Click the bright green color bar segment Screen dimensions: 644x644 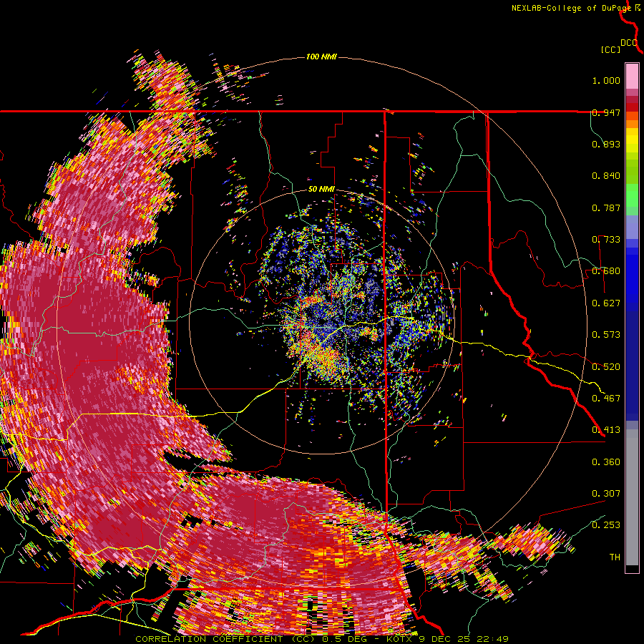tap(632, 195)
